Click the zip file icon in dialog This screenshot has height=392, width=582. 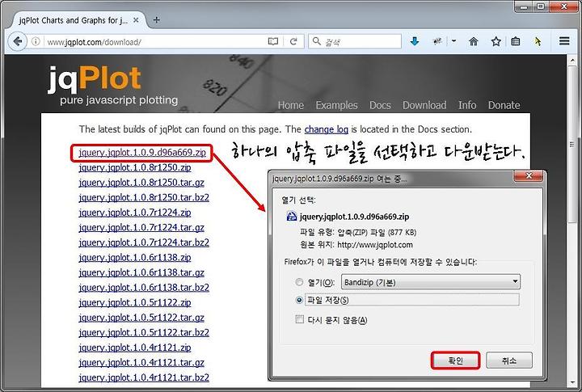pyautogui.click(x=292, y=217)
